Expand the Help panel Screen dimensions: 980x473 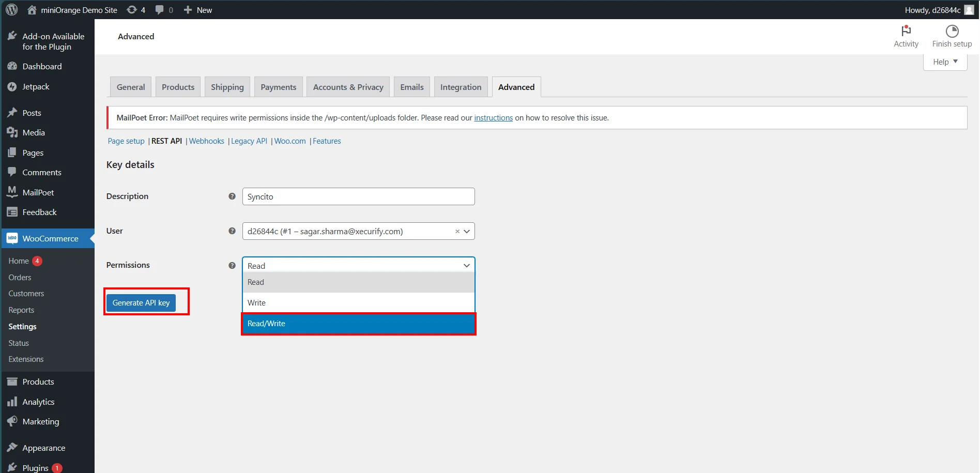[x=945, y=62]
